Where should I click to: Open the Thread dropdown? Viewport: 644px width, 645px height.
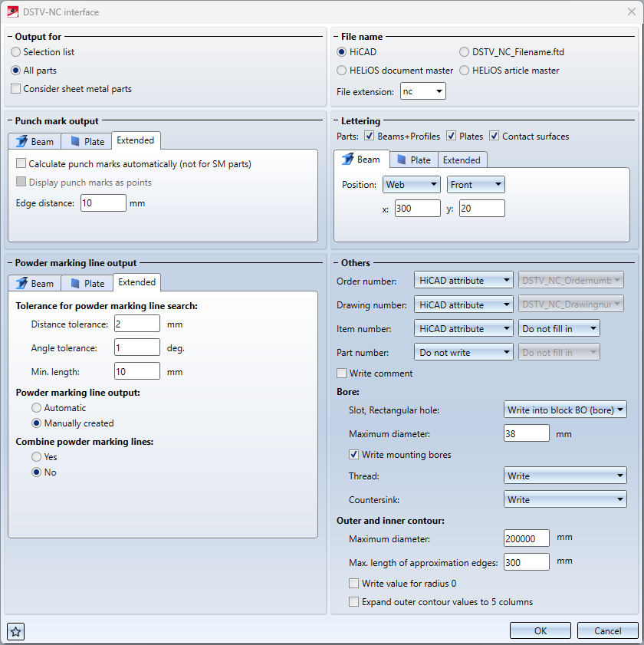tap(565, 476)
